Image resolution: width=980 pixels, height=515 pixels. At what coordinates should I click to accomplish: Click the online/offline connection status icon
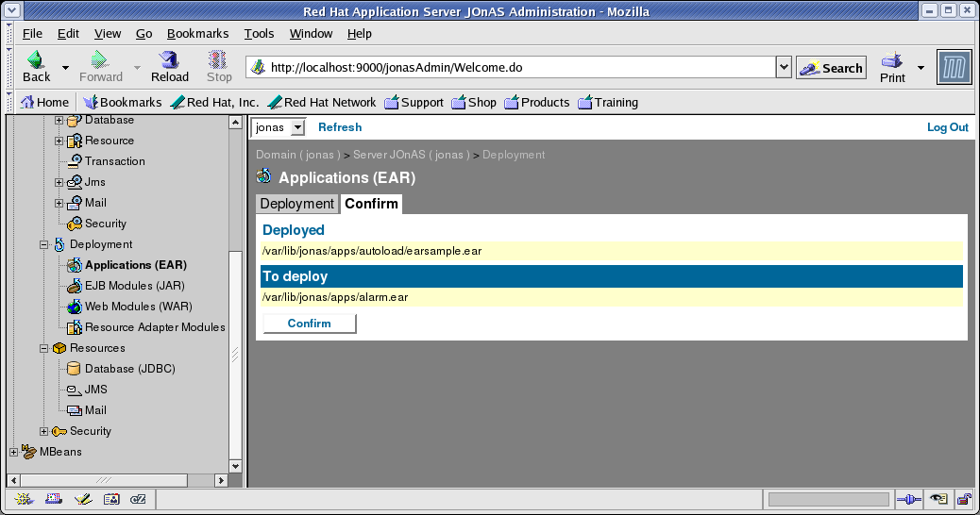coord(909,499)
